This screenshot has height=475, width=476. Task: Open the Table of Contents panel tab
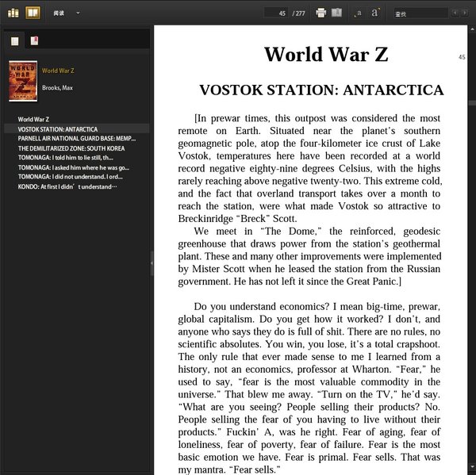pos(14,41)
